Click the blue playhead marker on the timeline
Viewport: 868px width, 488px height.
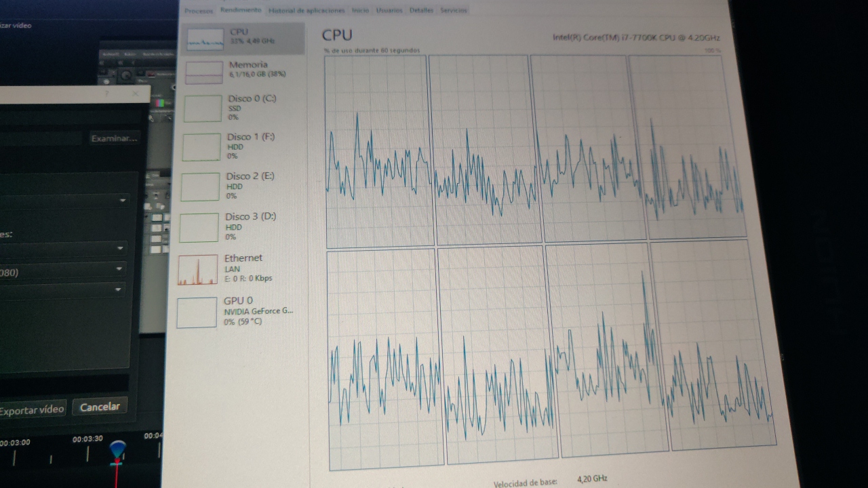coord(117,450)
